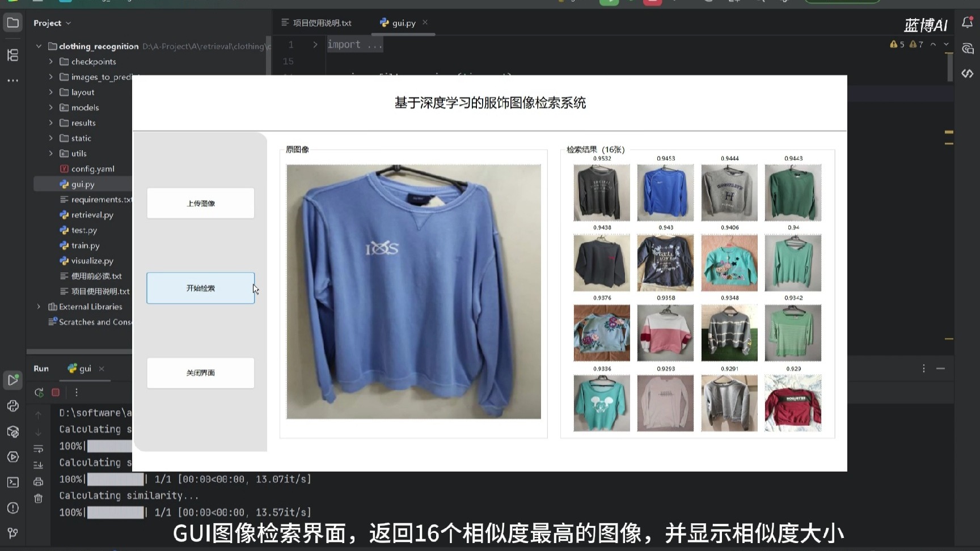Viewport: 980px width, 551px height.
Task: Click result thumbnail scored 0.9453
Action: coord(665,193)
